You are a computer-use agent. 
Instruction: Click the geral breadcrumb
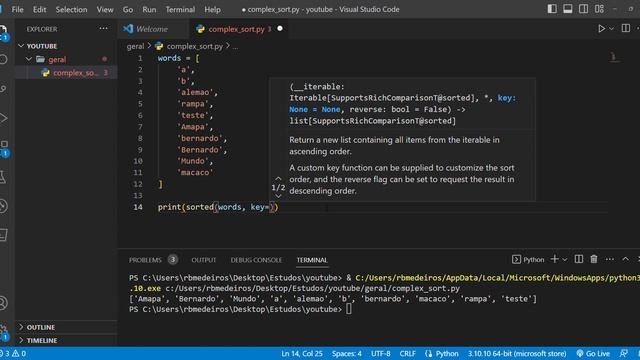(x=135, y=47)
